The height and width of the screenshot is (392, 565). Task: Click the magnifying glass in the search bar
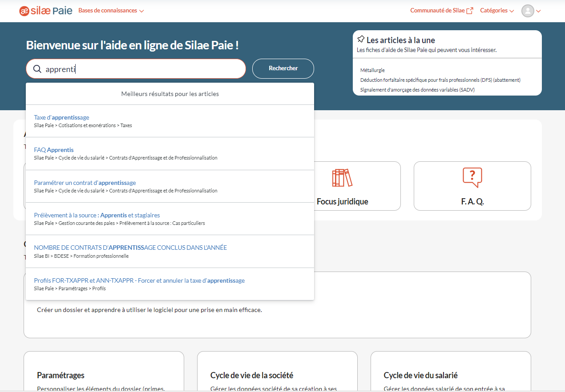pyautogui.click(x=37, y=68)
